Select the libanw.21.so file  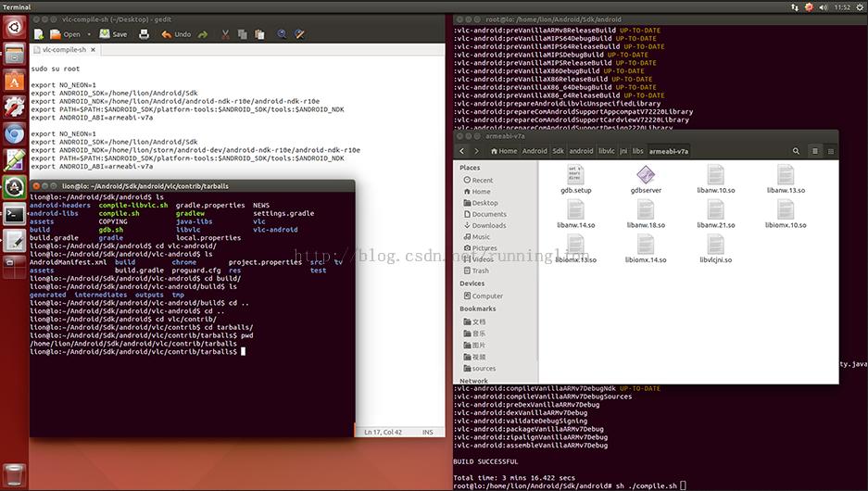[716, 214]
